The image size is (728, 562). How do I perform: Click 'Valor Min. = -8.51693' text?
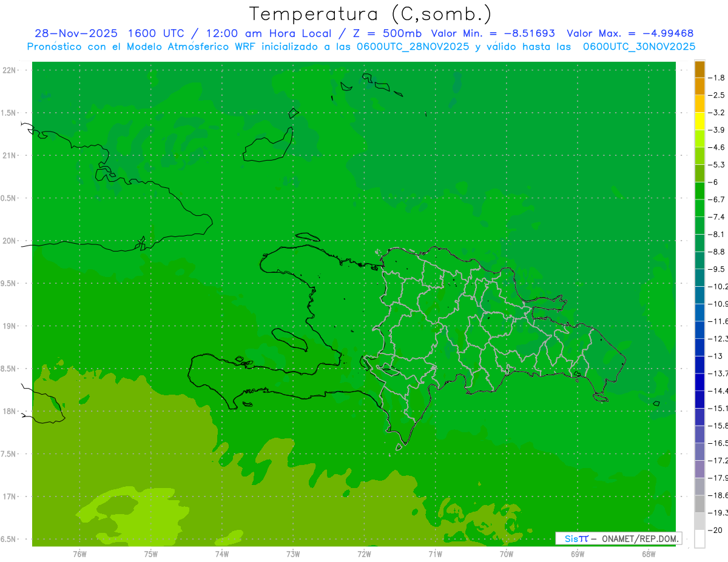coord(493,33)
